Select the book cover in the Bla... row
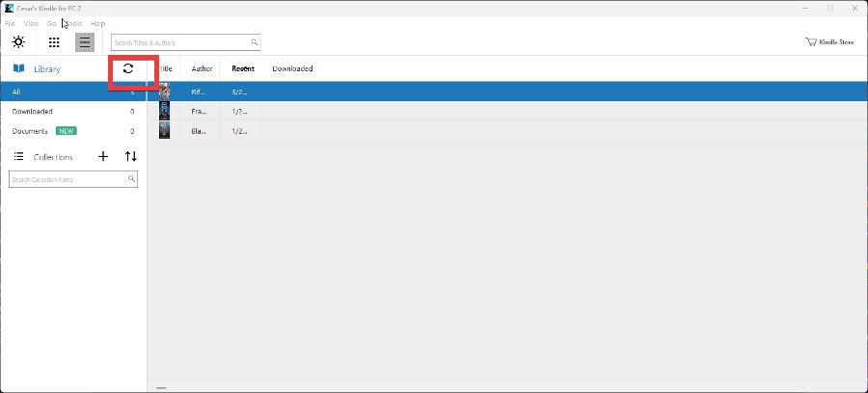This screenshot has height=393, width=868. pos(164,130)
